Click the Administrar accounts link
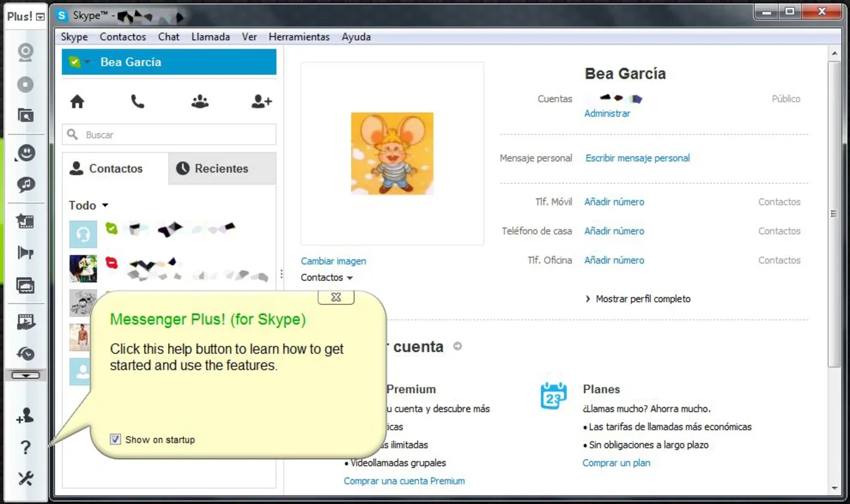This screenshot has width=850, height=504. pyautogui.click(x=607, y=113)
